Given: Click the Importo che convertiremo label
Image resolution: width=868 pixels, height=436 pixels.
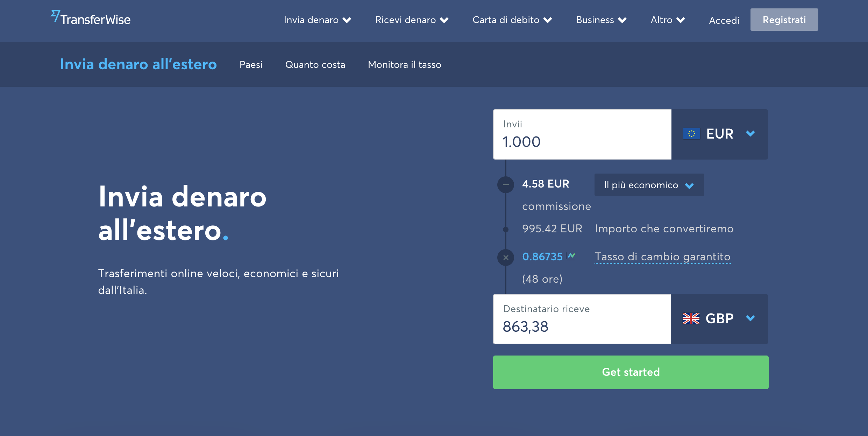Looking at the screenshot, I should point(664,228).
